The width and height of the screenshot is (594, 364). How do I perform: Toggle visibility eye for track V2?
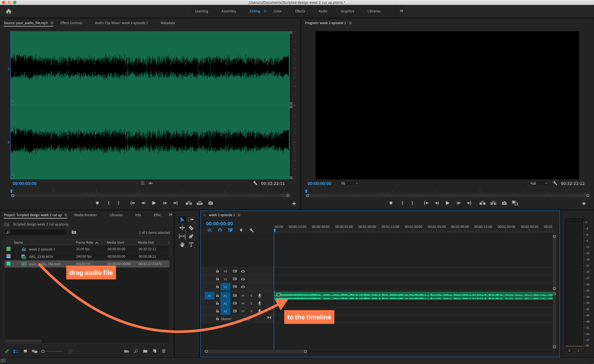point(243,279)
